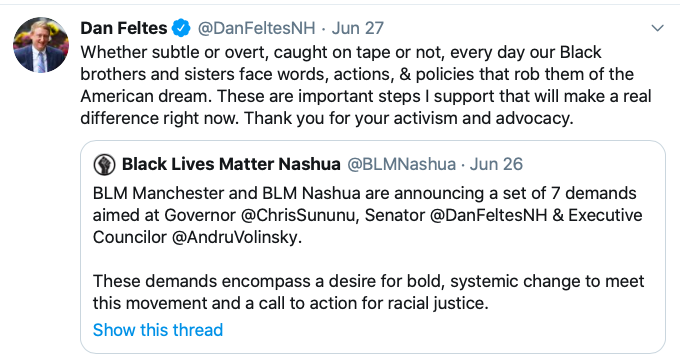Click @DanFeltesNH mention in quoted tweet
Image resolution: width=680 pixels, height=361 pixels.
[x=489, y=215]
